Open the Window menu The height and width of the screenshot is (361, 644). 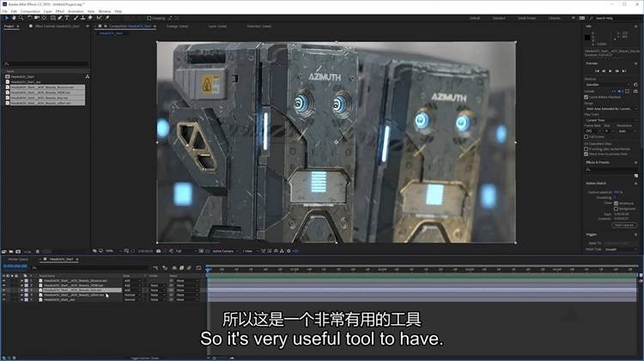tap(104, 11)
